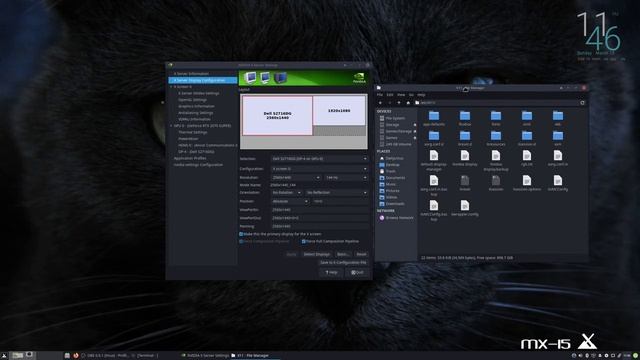Select the rgb.txt file icon
Screen dimensions: 640x360
tap(527, 156)
